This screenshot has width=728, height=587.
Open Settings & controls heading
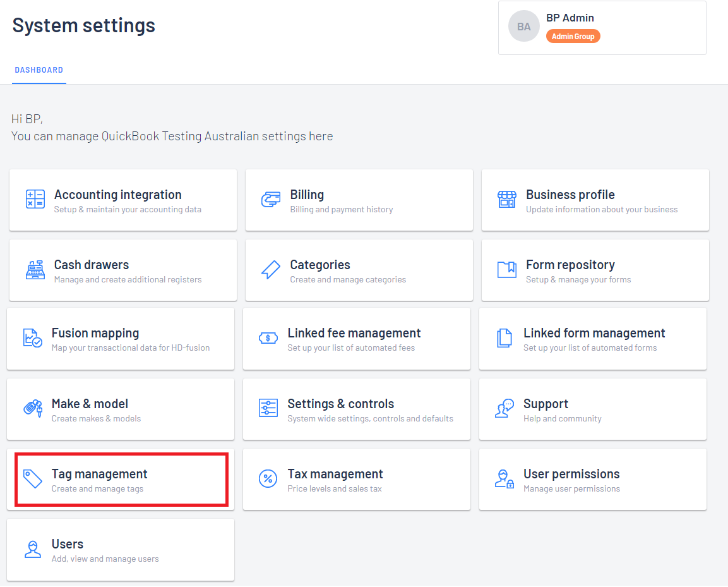[340, 404]
